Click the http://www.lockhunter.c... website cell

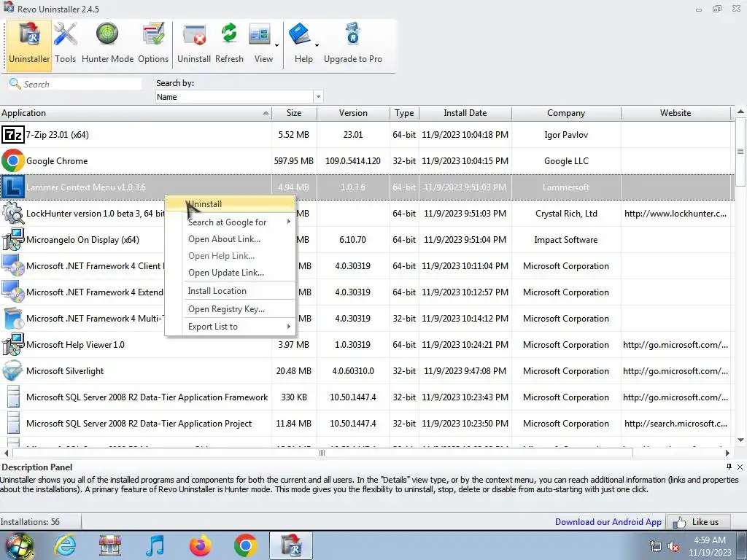pyautogui.click(x=676, y=214)
